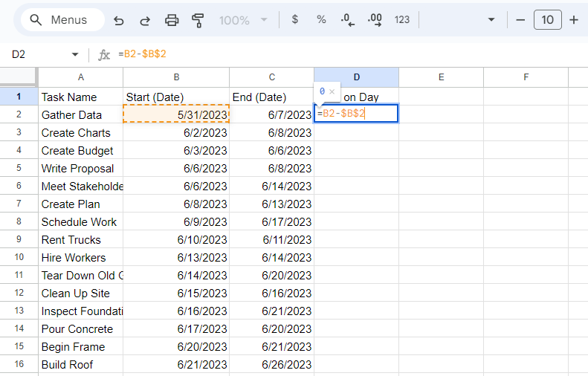Click the 6/3/2023 start date cell
This screenshot has width=588, height=376.
tap(176, 150)
